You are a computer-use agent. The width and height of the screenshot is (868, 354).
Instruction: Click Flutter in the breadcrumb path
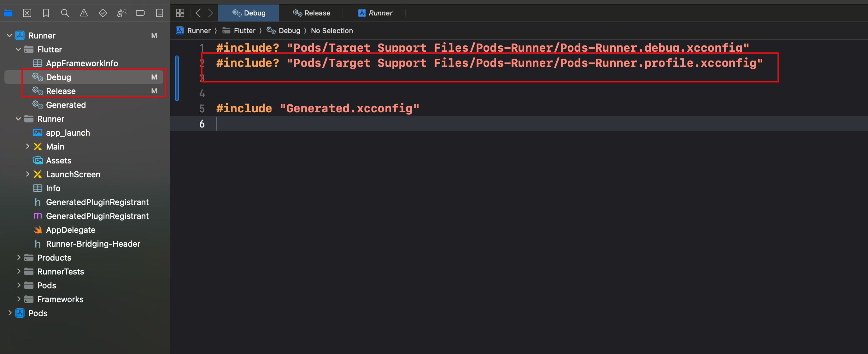pyautogui.click(x=244, y=31)
